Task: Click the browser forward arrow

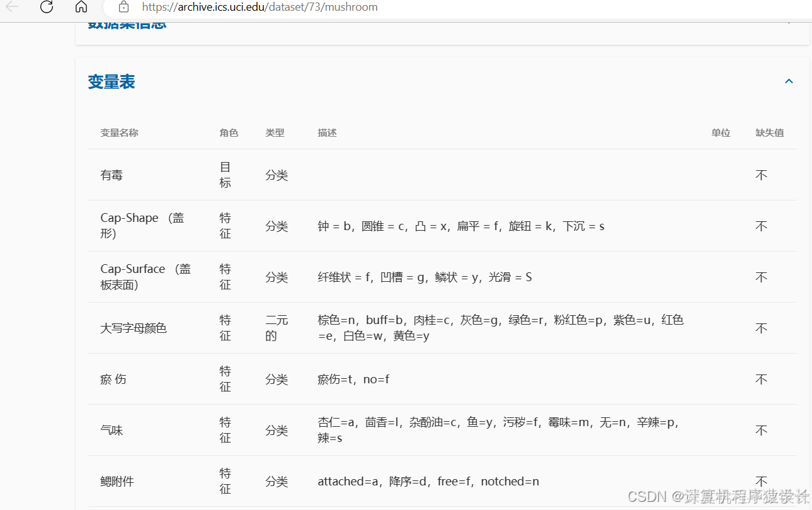Action: click(28, 7)
